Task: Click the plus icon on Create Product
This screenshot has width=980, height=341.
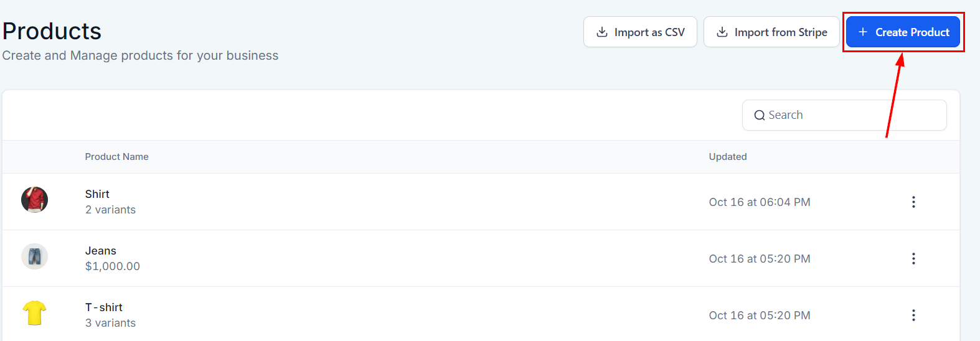Action: point(862,32)
